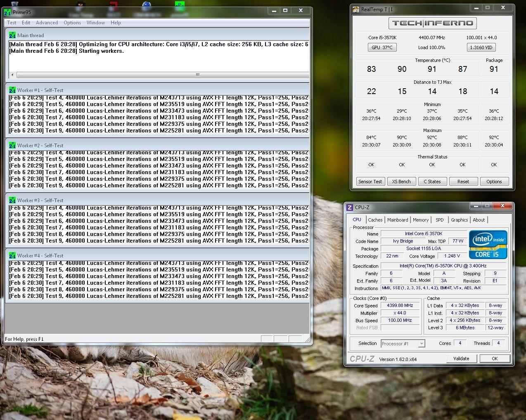
Task: Click the 4400.07 MHz reading in RealTemp
Action: pyautogui.click(x=432, y=38)
